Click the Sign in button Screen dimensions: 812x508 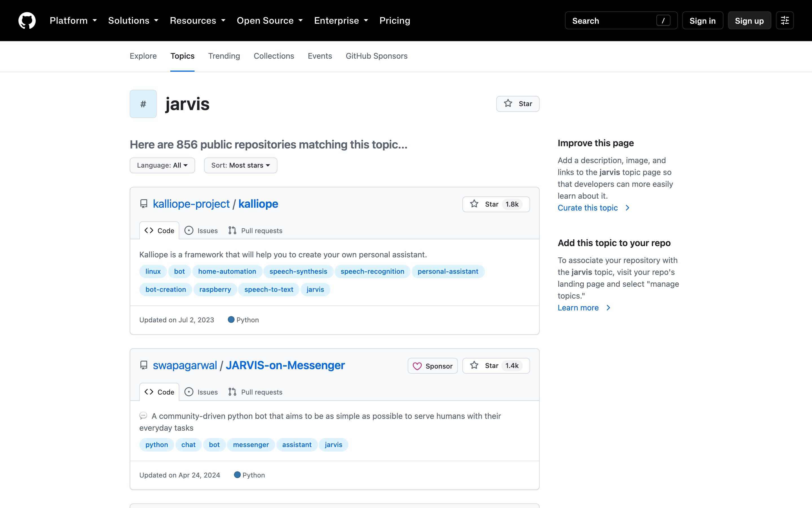coord(702,21)
